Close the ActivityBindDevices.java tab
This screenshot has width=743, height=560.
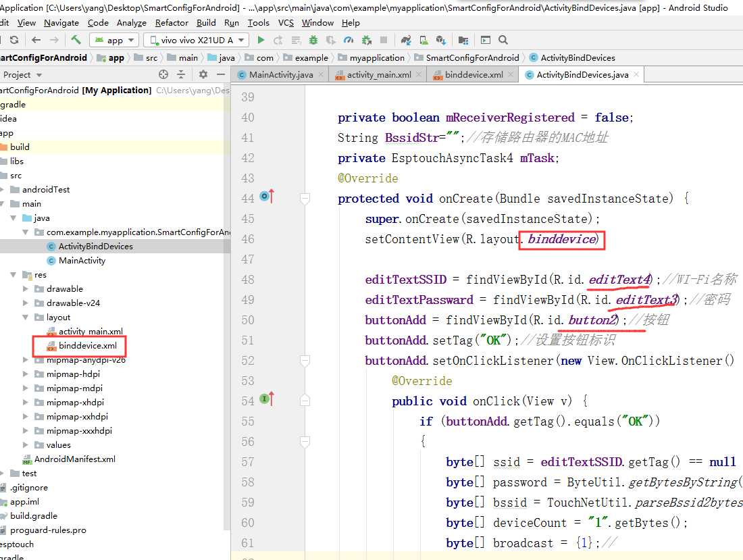click(636, 74)
